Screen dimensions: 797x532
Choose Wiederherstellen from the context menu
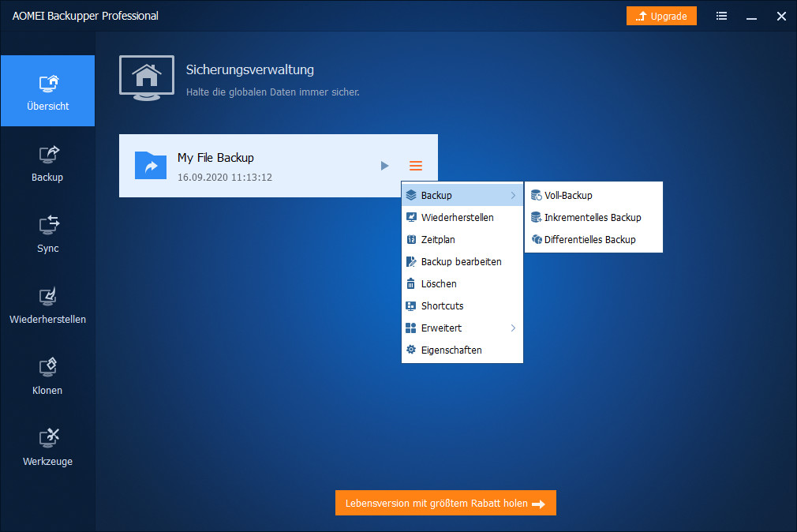point(462,218)
